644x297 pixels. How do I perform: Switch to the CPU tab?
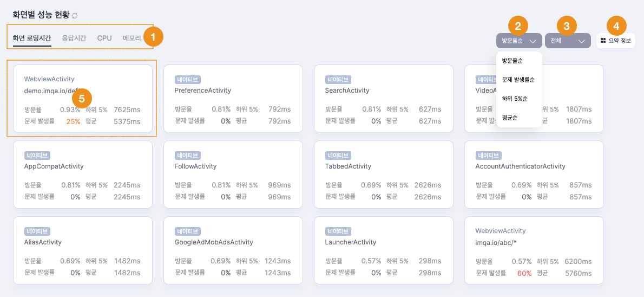click(104, 38)
